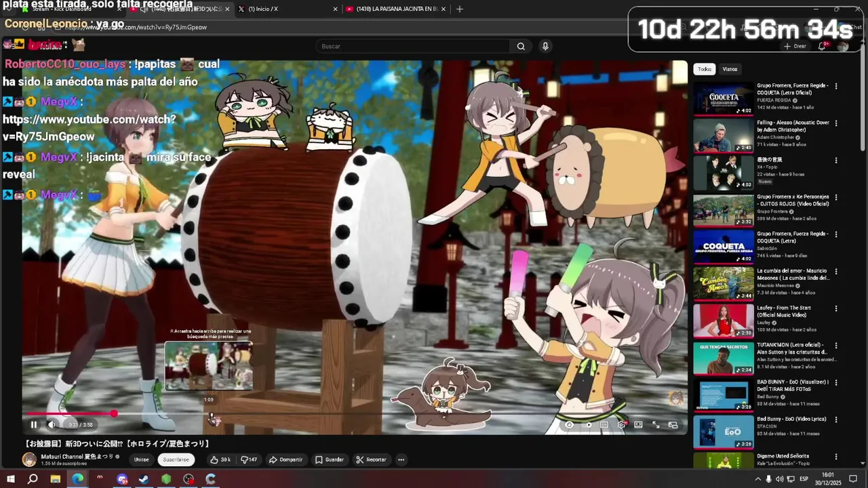Open options menu for COQUETA (Letra Oficial)
The width and height of the screenshot is (868, 488).
836,86
